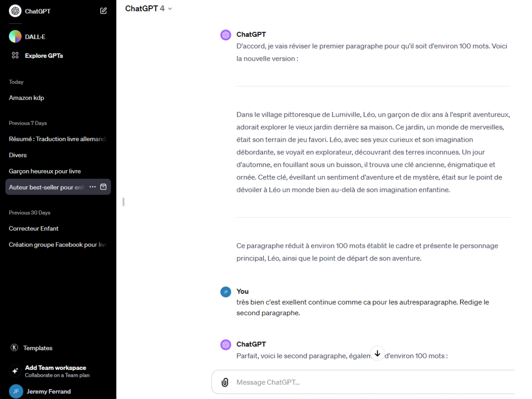Click the attach file paperclip icon
Screen dimensions: 532x399
tap(225, 382)
